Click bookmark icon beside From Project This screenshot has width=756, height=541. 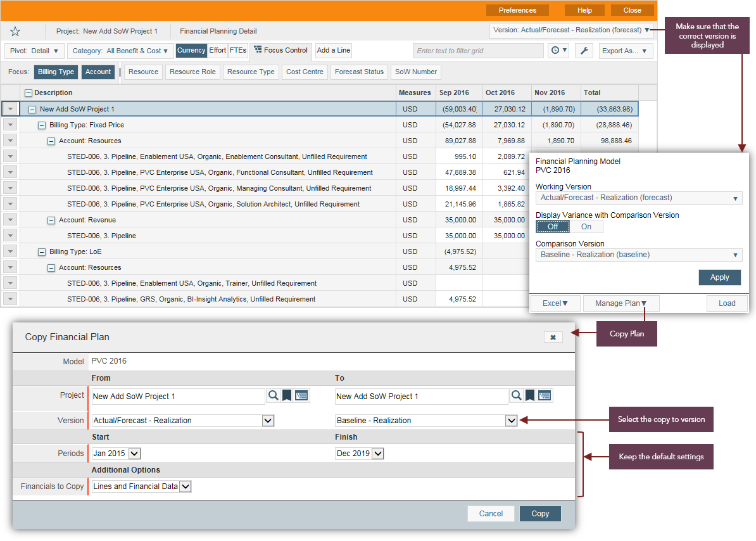click(x=287, y=396)
